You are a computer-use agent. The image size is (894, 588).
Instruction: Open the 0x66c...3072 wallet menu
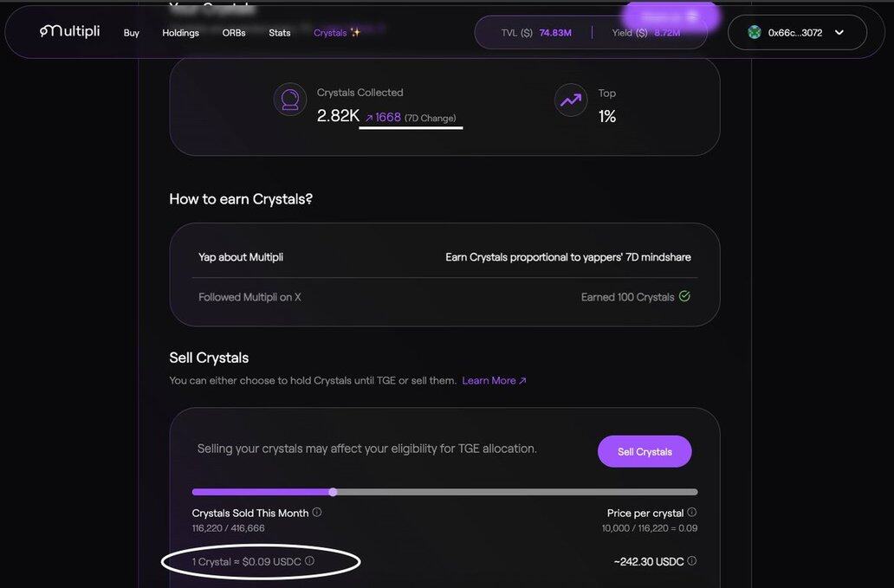point(795,33)
